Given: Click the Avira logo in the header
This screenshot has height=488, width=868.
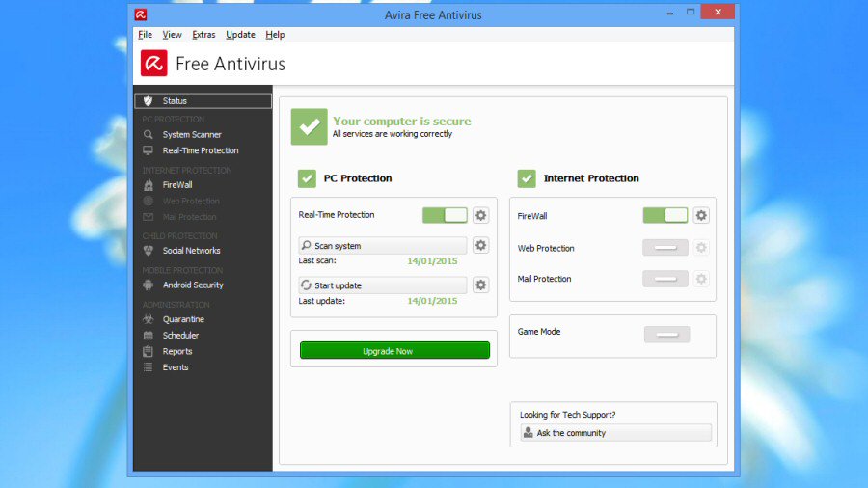Looking at the screenshot, I should pos(153,63).
